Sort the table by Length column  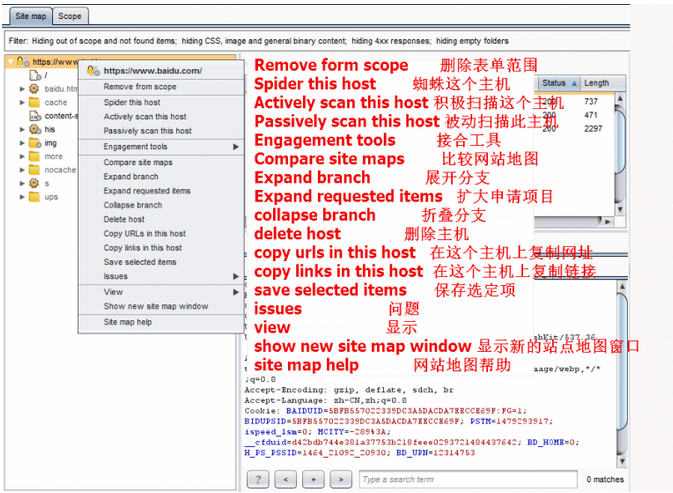[x=602, y=83]
